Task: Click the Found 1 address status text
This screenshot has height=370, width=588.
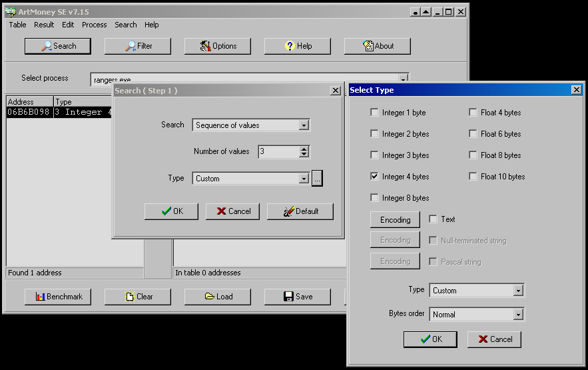Action: click(x=35, y=273)
